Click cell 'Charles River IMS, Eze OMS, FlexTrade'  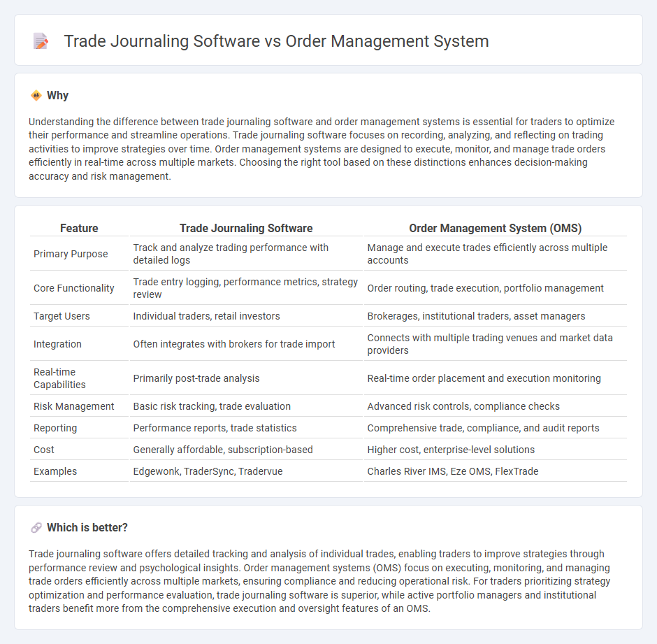[496, 471]
